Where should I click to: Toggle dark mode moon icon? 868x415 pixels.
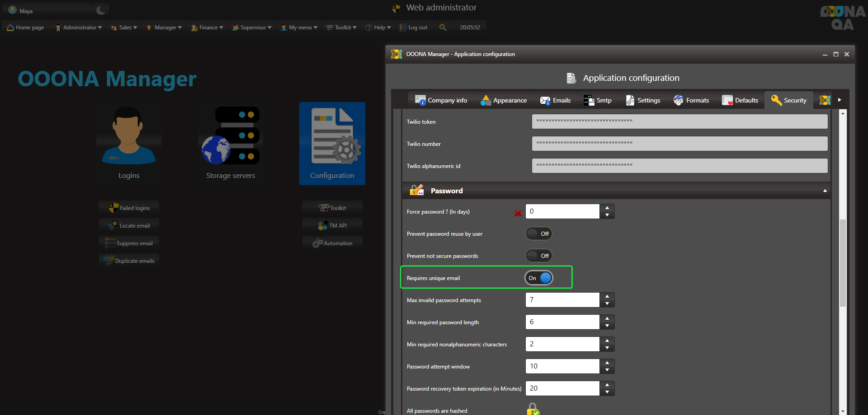click(101, 10)
